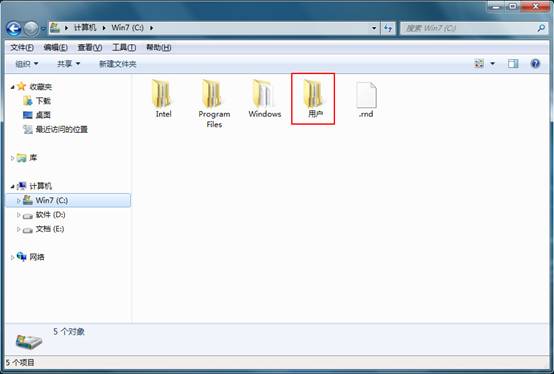This screenshot has width=554, height=374.
Task: Open the 编辑(E) menu
Action: [x=55, y=47]
